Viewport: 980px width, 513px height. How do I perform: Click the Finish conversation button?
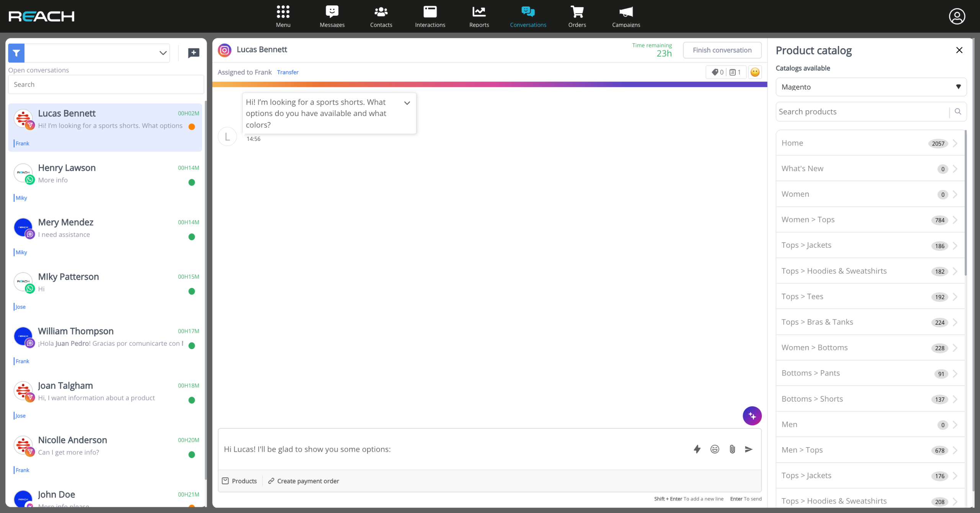tap(722, 50)
